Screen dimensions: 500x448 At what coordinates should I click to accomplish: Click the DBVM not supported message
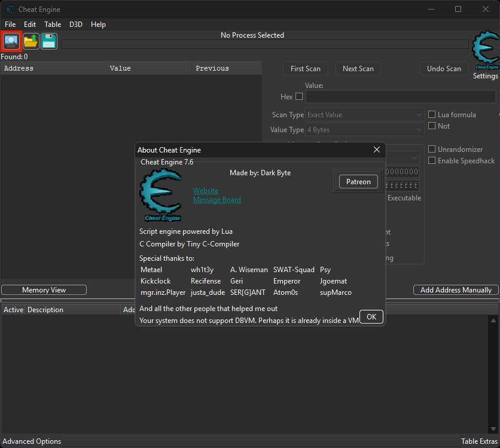click(249, 321)
